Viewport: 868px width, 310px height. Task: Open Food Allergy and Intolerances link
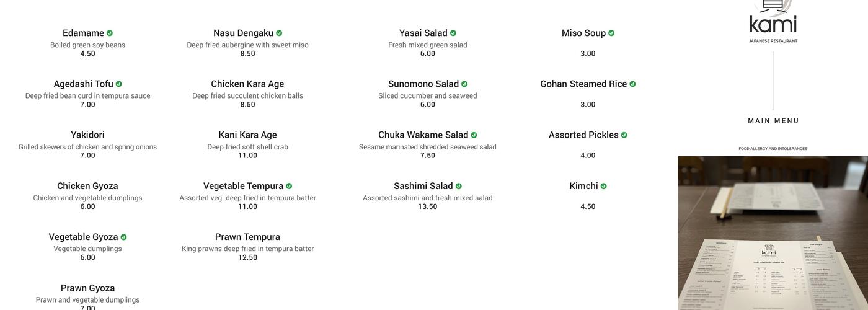tap(773, 149)
